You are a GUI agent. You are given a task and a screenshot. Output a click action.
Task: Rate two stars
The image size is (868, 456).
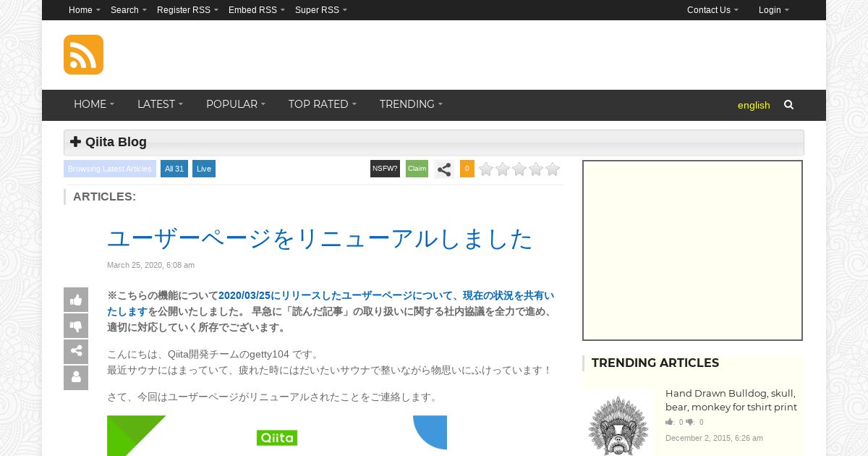[503, 169]
